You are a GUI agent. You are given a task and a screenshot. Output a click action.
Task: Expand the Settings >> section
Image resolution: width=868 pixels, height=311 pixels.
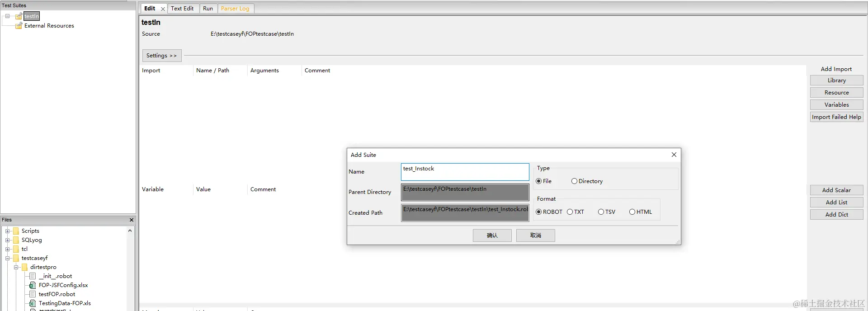pos(162,56)
